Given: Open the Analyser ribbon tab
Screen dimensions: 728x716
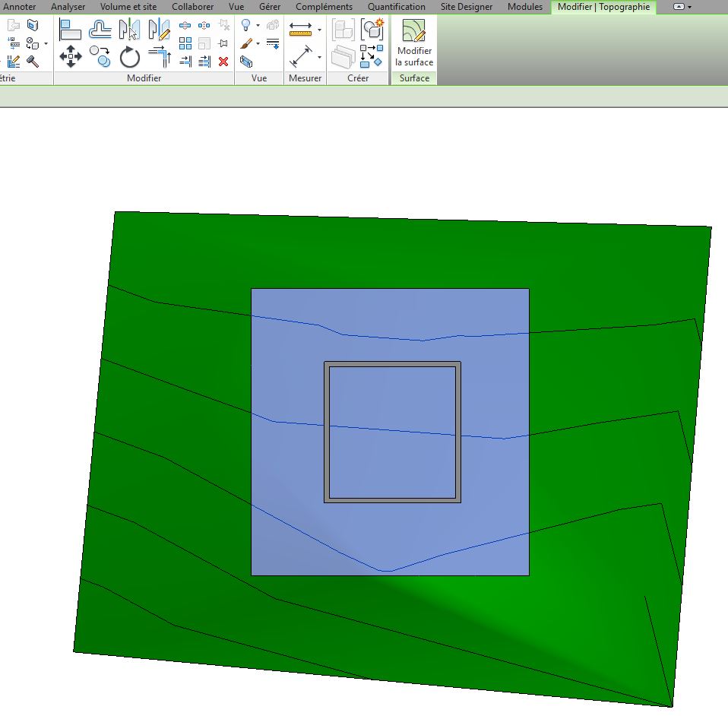Looking at the screenshot, I should [x=68, y=7].
